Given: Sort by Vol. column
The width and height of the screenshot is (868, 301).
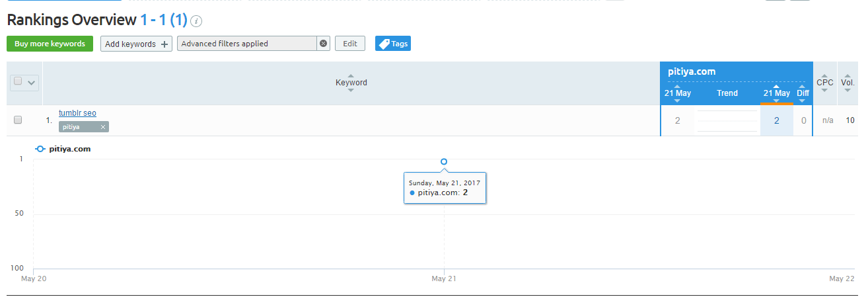Looking at the screenshot, I should tap(848, 83).
